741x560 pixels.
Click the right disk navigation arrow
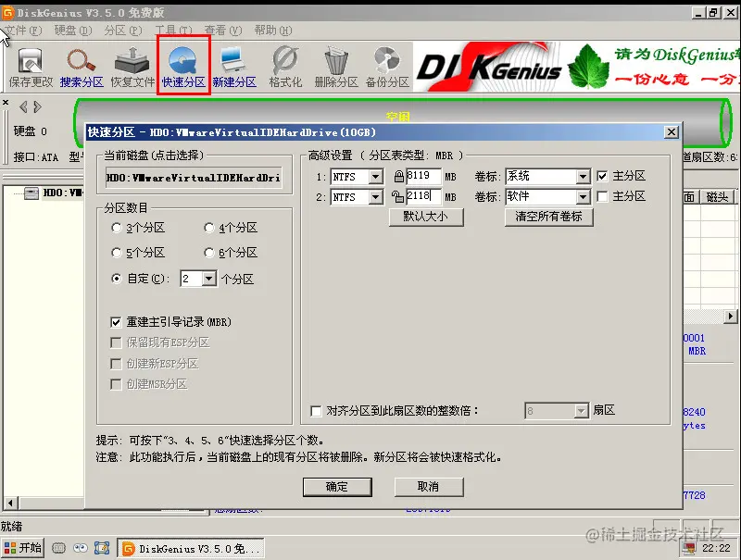click(x=37, y=107)
